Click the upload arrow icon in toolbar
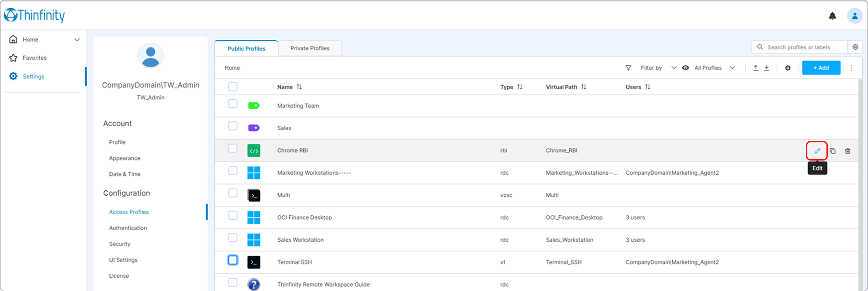 [756, 68]
